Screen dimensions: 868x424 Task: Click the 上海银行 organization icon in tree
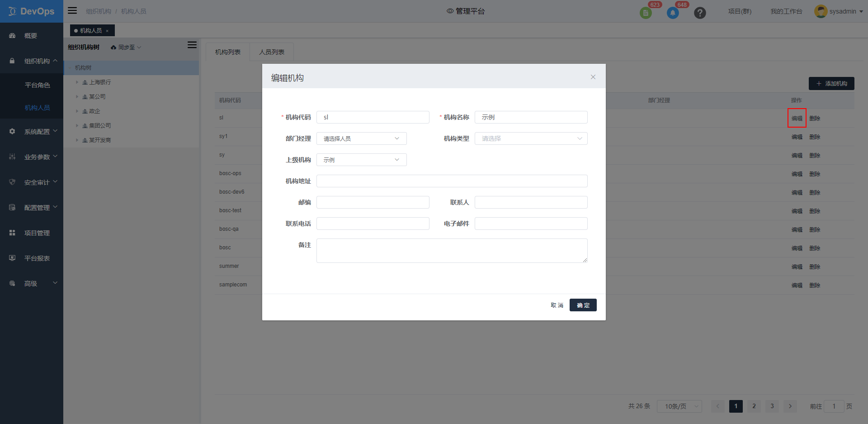tap(85, 82)
